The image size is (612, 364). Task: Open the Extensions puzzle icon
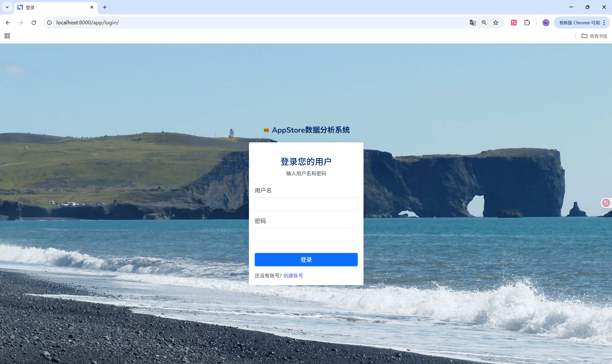[527, 22]
